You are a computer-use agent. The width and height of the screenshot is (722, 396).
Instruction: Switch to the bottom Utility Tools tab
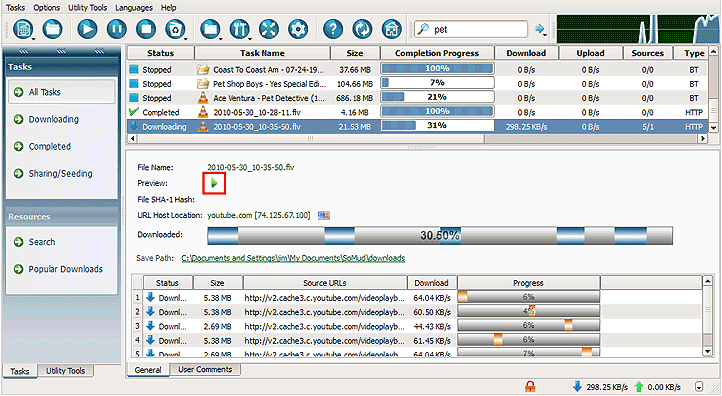(x=65, y=371)
